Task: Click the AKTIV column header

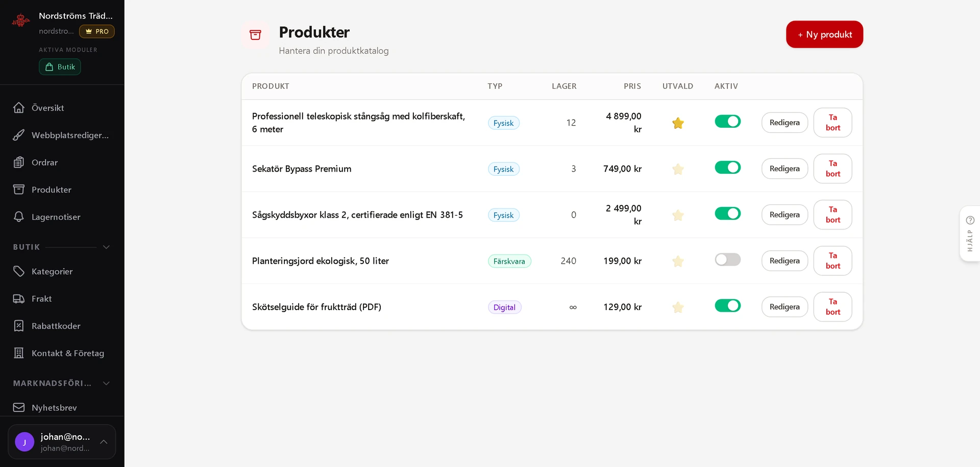Action: pos(726,86)
